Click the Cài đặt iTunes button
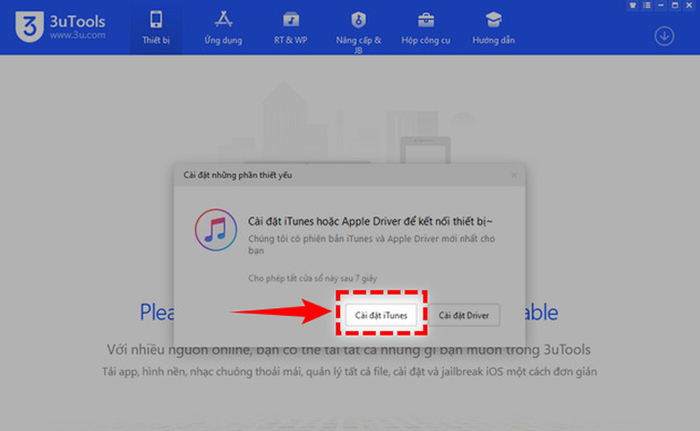 [381, 315]
